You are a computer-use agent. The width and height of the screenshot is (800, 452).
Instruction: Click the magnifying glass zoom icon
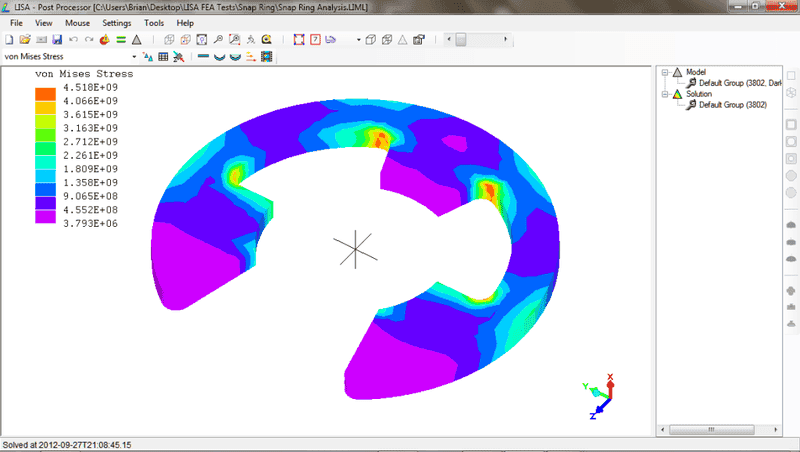point(218,40)
